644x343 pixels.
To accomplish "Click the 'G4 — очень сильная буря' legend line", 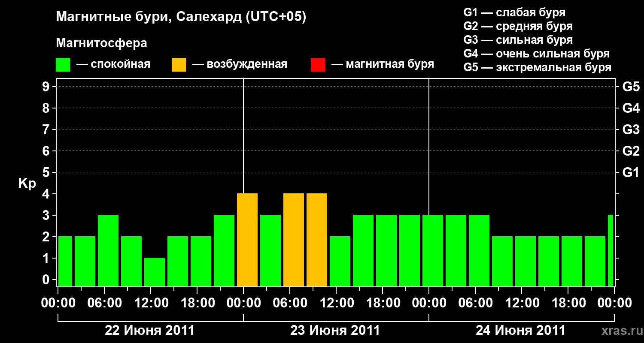I will pos(536,54).
